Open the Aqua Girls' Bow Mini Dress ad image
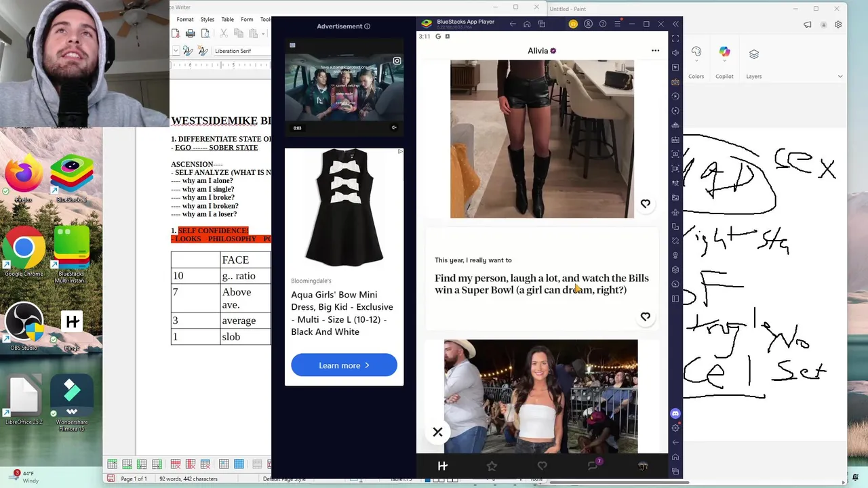The height and width of the screenshot is (488, 868). [344, 207]
